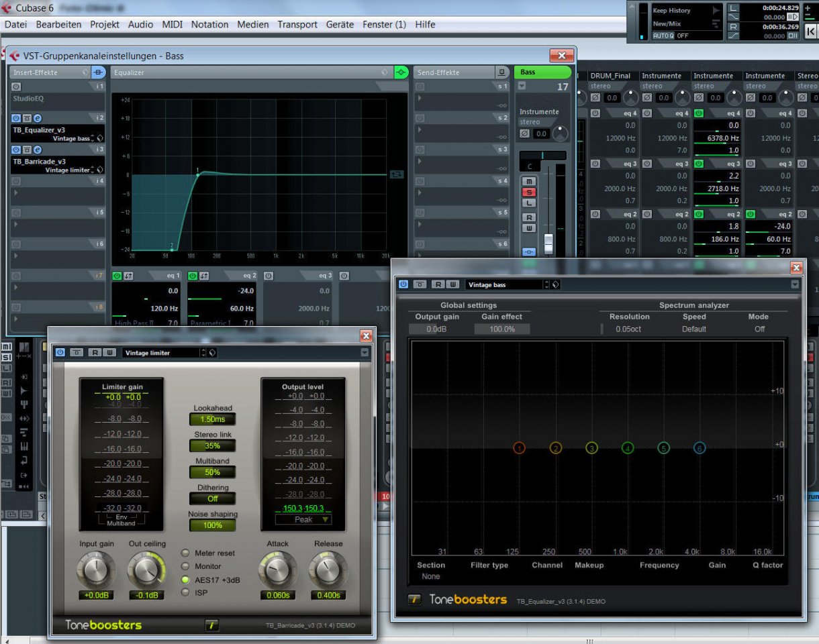Toggle phase invert on Bass channel
The image size is (819, 644).
pyautogui.click(x=525, y=133)
